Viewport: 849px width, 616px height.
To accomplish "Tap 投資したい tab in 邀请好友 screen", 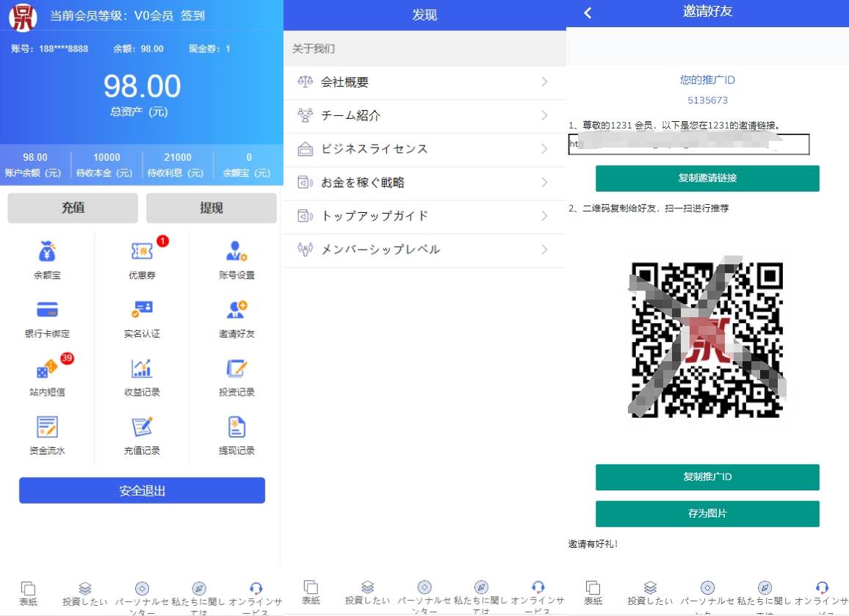I will (650, 594).
